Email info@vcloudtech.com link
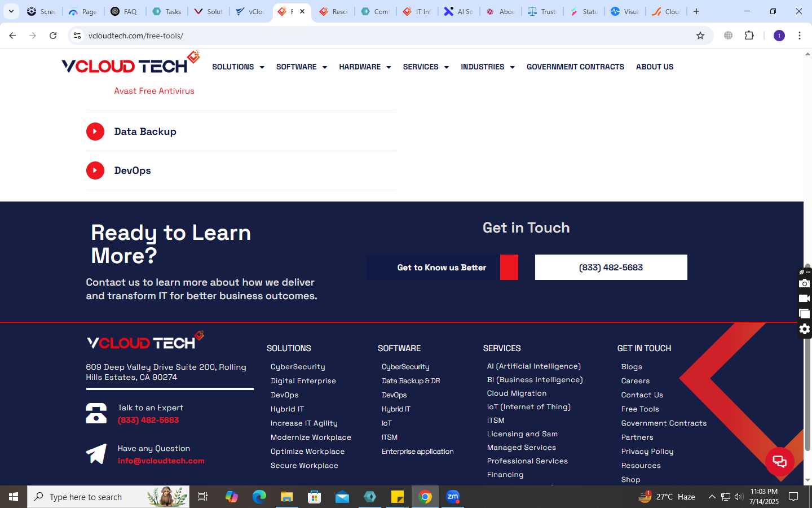The image size is (812, 508). click(x=161, y=461)
